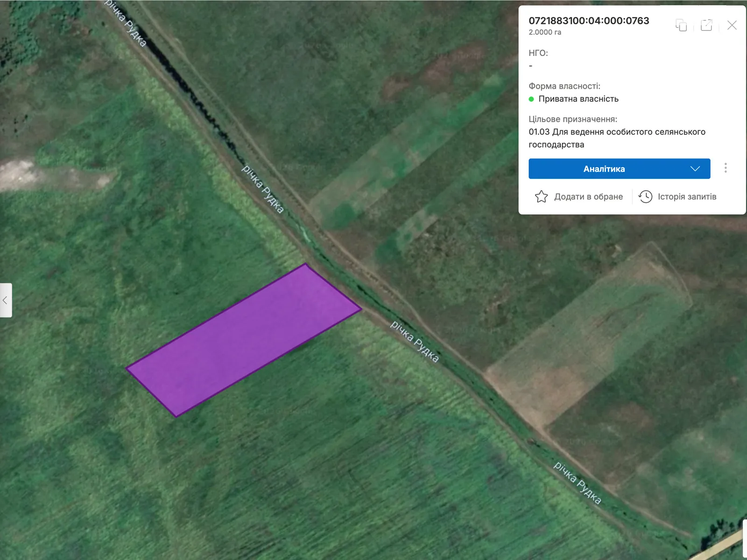Click cadastral number 0721883100:04:000:0763 heading
Image resolution: width=747 pixels, height=560 pixels.
coord(589,21)
